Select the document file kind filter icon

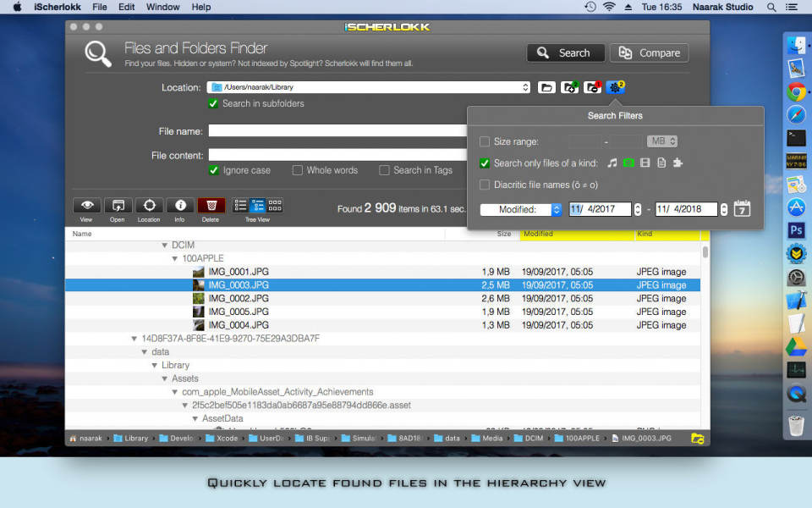pos(661,163)
